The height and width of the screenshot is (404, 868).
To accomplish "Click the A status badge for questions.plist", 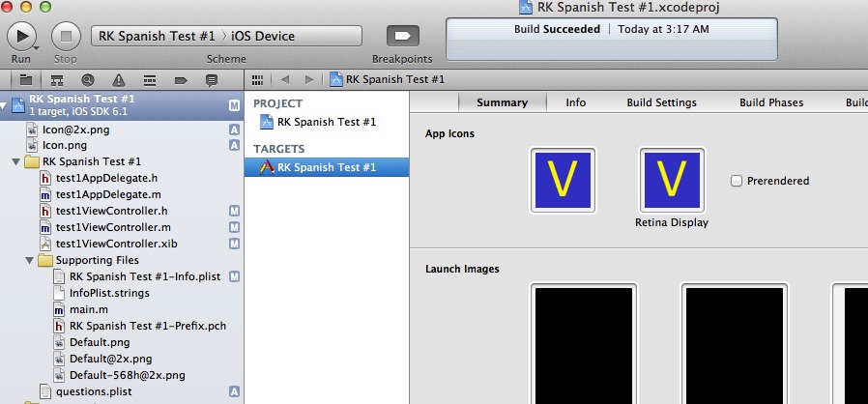I will pos(234,391).
